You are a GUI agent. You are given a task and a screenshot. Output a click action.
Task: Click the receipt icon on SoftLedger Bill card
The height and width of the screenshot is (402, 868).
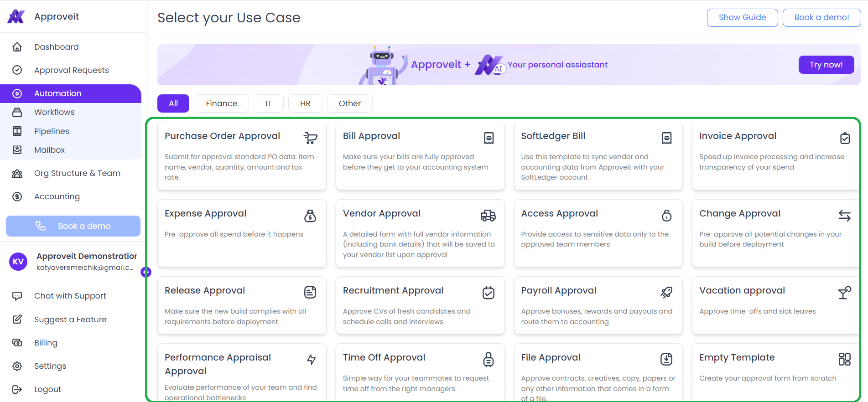click(667, 138)
